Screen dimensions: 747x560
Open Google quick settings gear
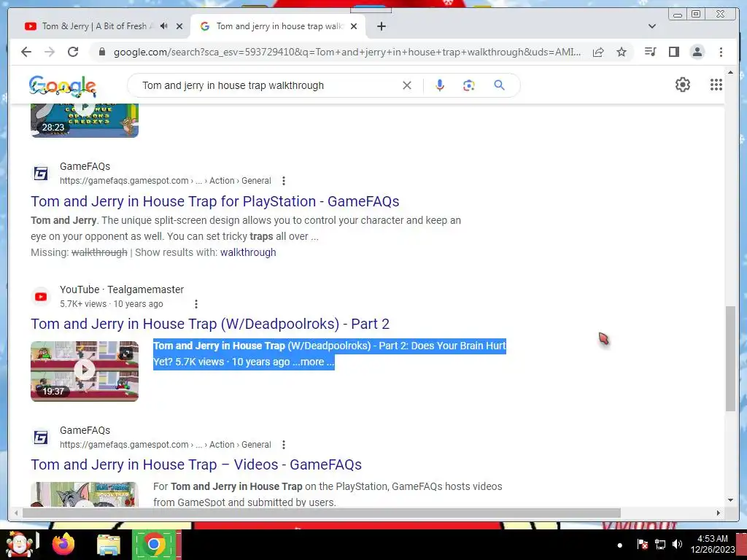pos(683,85)
